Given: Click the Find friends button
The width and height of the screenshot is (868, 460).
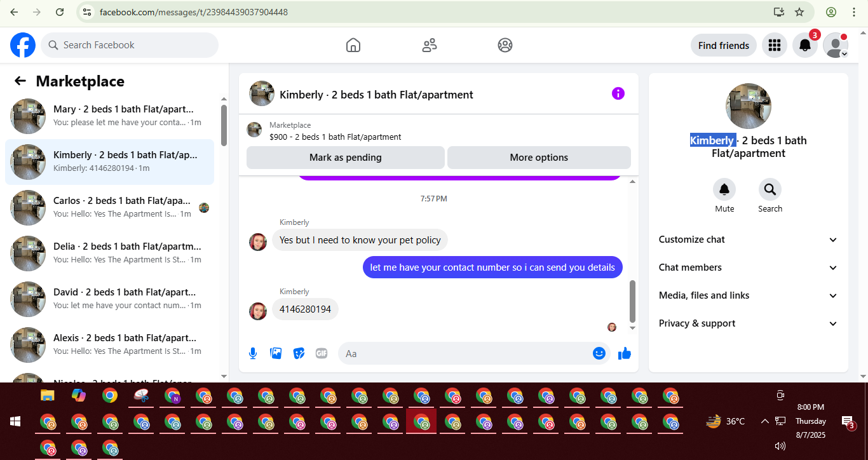Looking at the screenshot, I should pos(724,45).
